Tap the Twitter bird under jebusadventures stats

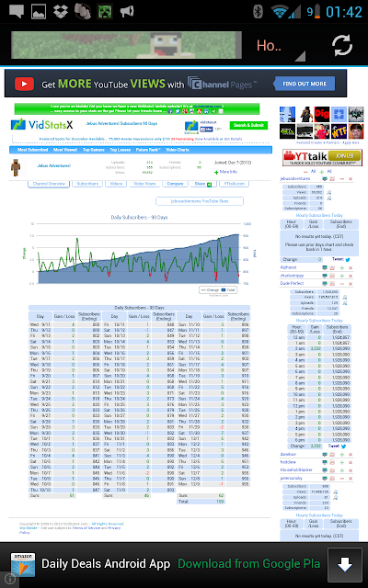(348, 259)
